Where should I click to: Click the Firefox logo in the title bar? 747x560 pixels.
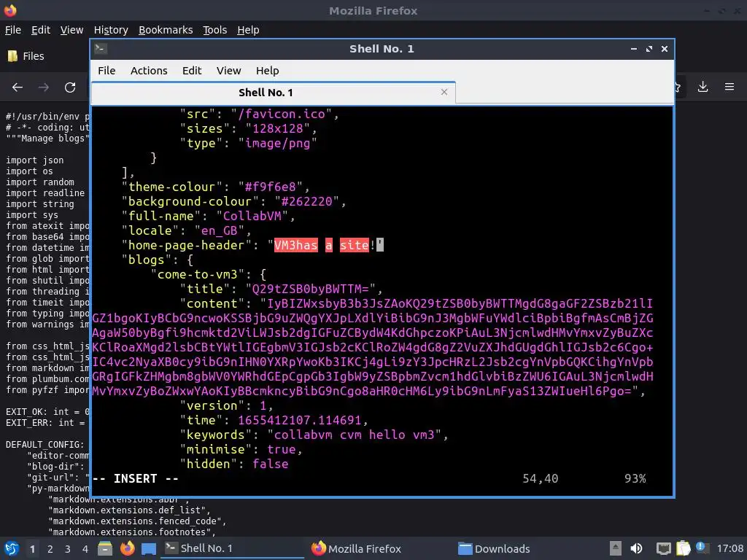click(10, 10)
